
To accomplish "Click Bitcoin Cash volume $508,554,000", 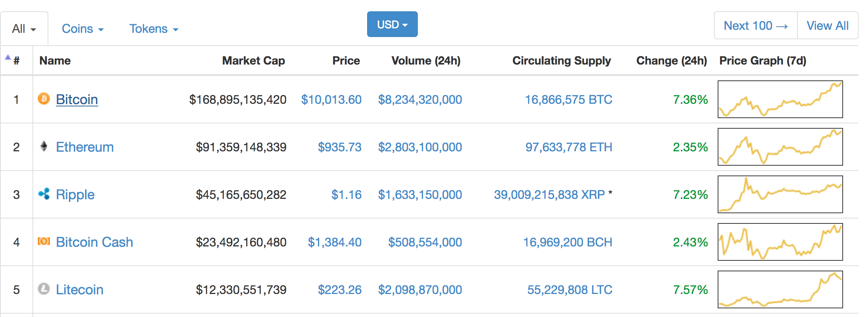I will pos(425,242).
